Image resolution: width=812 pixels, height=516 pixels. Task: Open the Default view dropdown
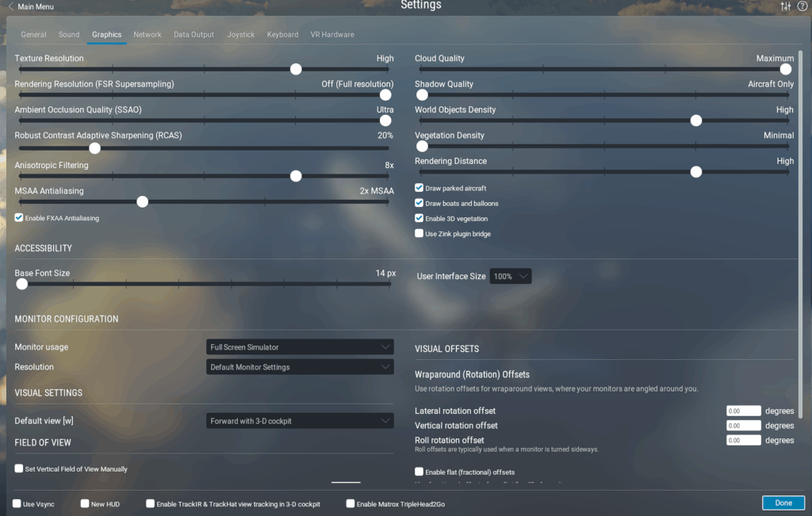pyautogui.click(x=300, y=421)
